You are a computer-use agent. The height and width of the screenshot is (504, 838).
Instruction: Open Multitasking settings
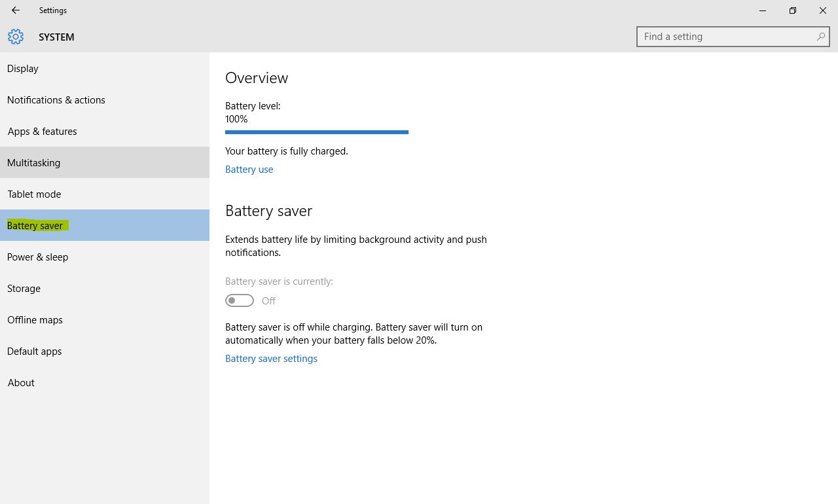click(33, 162)
